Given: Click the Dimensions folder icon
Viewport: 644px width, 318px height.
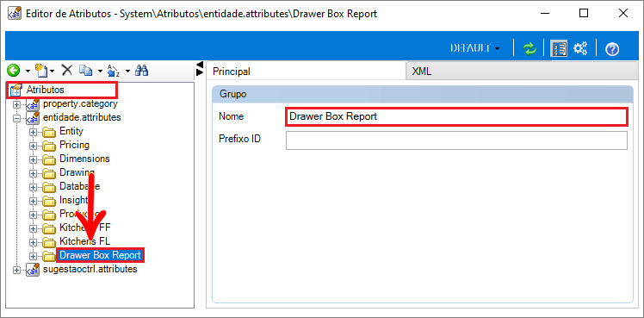Looking at the screenshot, I should 49,159.
